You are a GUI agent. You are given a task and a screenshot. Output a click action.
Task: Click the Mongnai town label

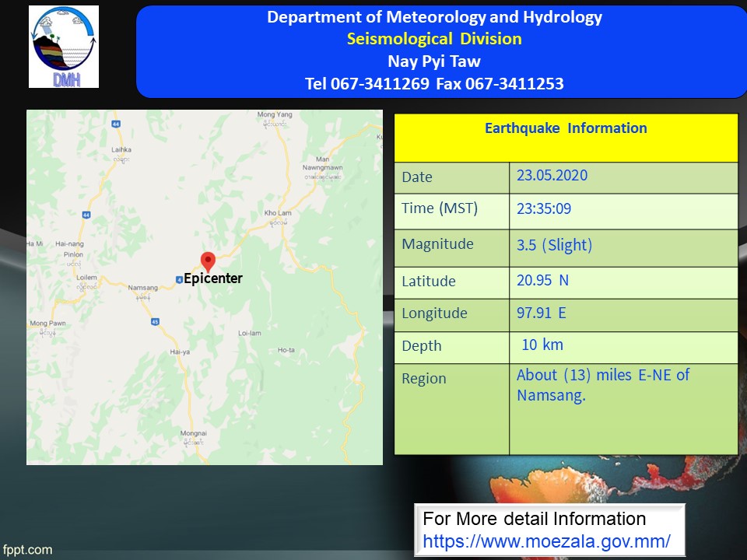pos(193,433)
